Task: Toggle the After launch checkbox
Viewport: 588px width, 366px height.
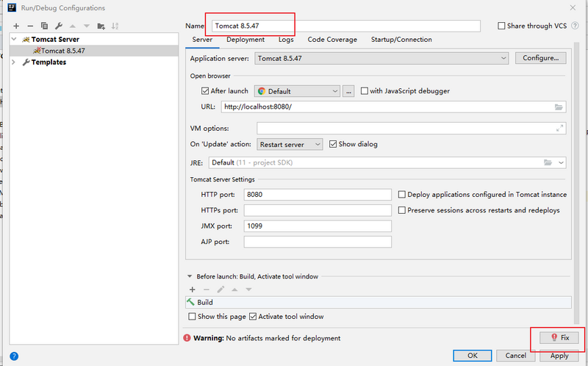Action: (x=205, y=91)
